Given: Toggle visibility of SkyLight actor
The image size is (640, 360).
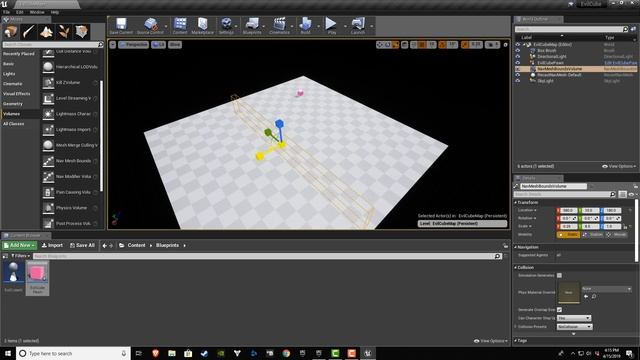Looking at the screenshot, I should [518, 81].
